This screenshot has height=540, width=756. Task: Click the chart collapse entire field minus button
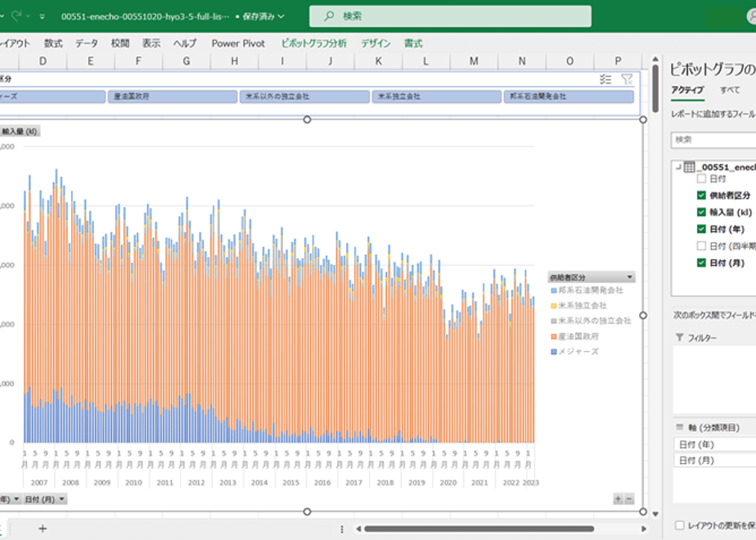[629, 499]
